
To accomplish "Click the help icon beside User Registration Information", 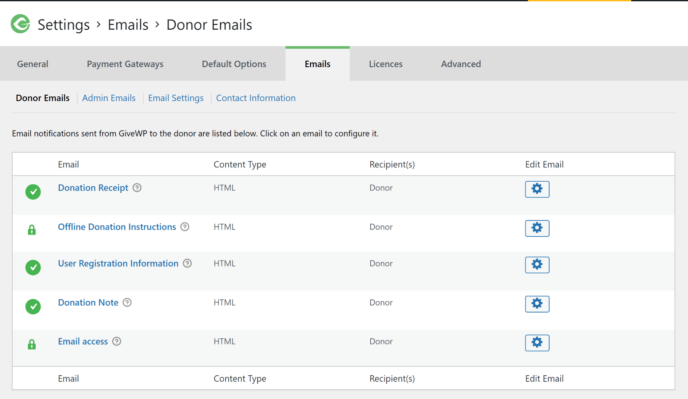I will (187, 263).
